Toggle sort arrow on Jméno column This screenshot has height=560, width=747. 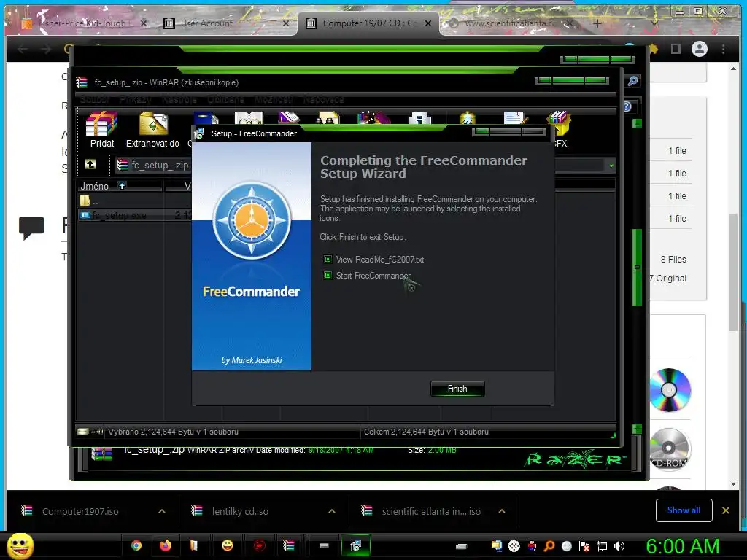122,186
